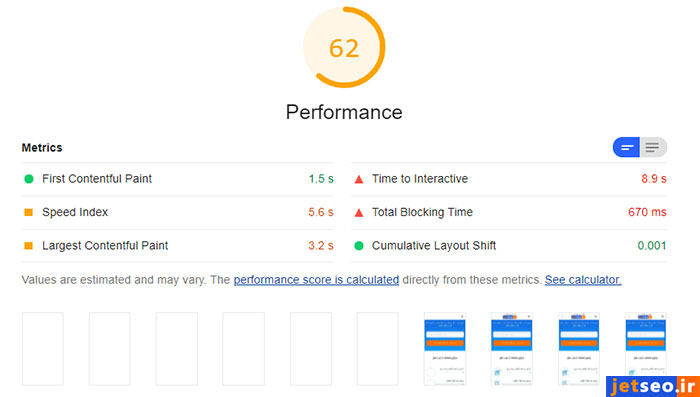
Task: Click the Performance category heading
Action: point(344,112)
